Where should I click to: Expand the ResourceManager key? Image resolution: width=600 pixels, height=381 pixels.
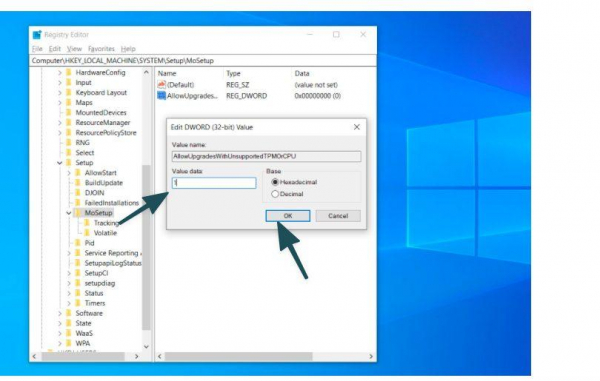60,123
